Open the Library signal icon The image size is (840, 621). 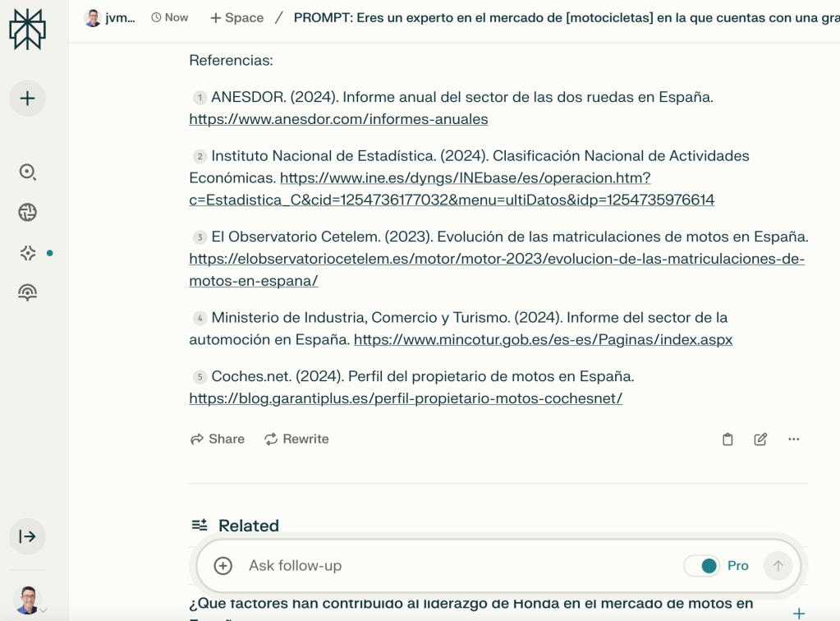(27, 293)
